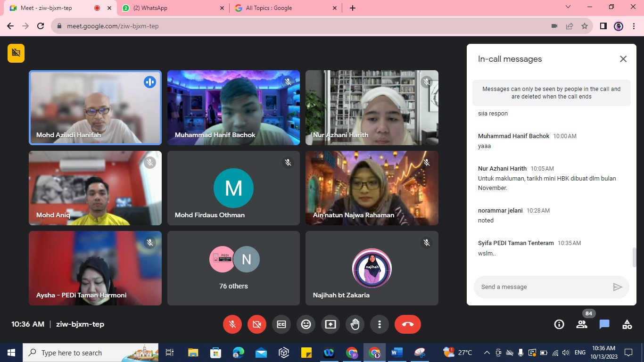
Task: Open camera permission icon in address bar
Action: point(554,26)
